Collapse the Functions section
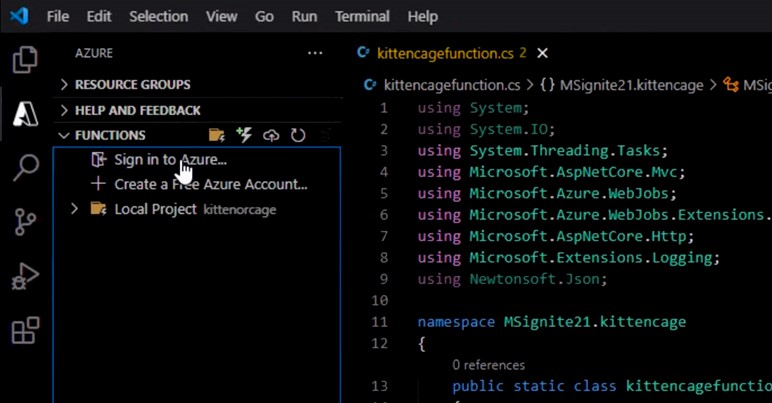Viewport: 772px width, 403px height. pos(64,135)
